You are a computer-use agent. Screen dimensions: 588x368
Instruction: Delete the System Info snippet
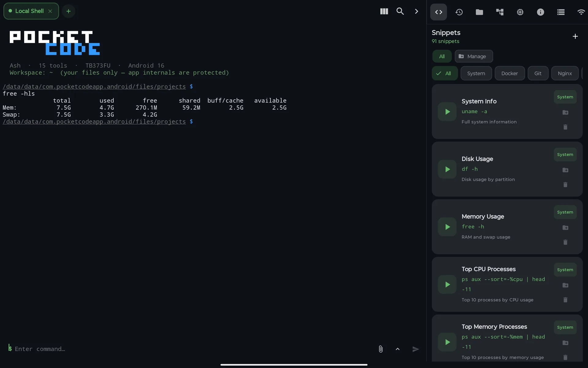click(x=565, y=127)
